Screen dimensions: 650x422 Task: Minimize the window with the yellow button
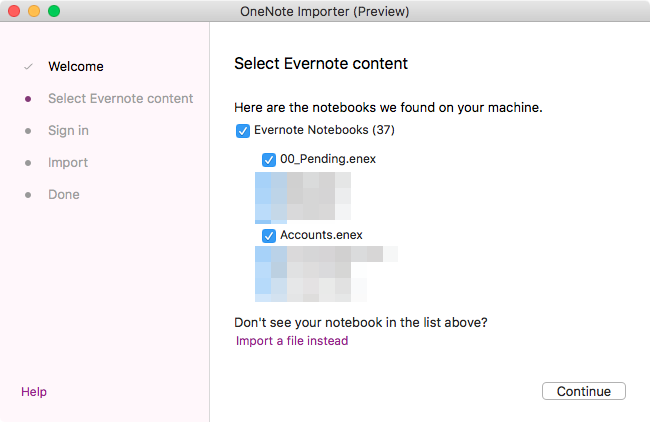[34, 11]
